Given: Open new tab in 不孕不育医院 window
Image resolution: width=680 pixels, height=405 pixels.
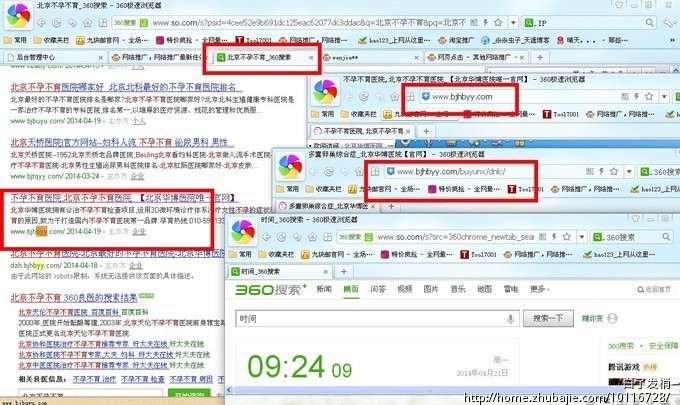Looking at the screenshot, I should pos(426,131).
